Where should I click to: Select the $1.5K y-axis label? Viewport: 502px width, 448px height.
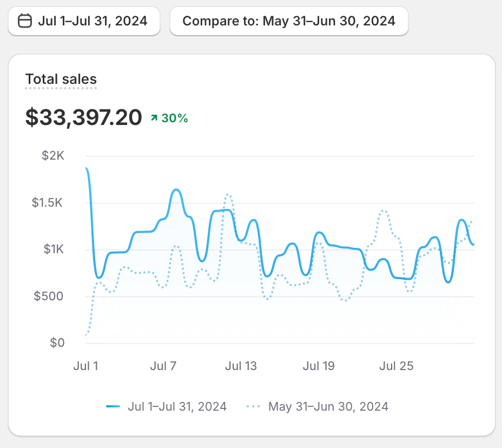[x=48, y=203]
